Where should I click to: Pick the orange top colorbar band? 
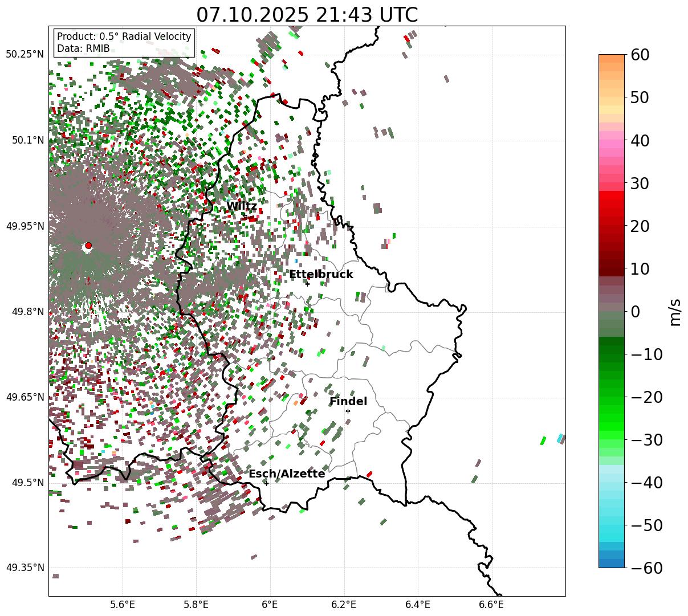pos(612,59)
